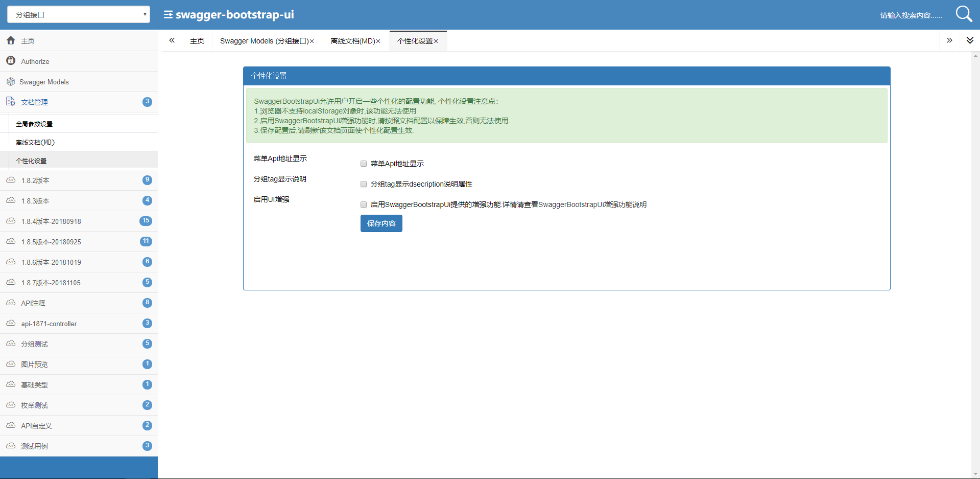
Task: Expand the 1.8.5版本-20180925 API group
Action: 79,241
